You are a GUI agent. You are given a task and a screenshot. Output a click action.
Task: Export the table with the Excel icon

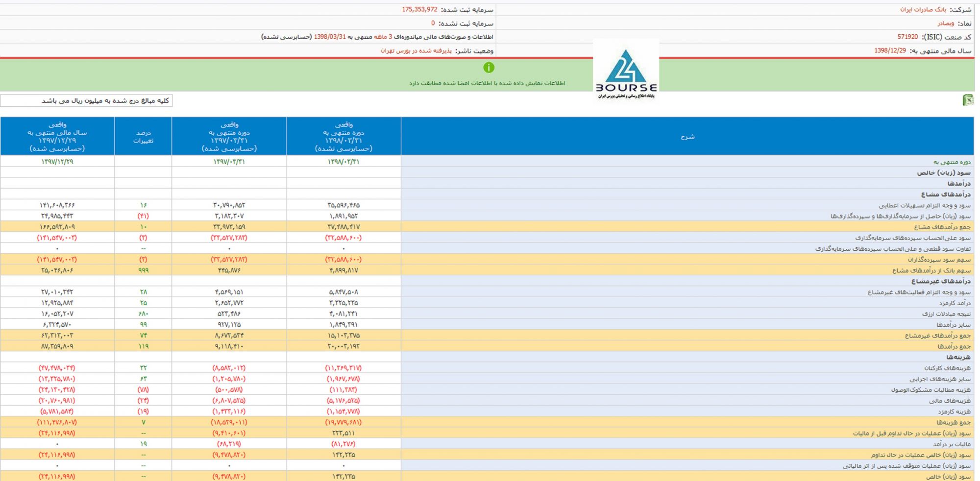(x=968, y=100)
